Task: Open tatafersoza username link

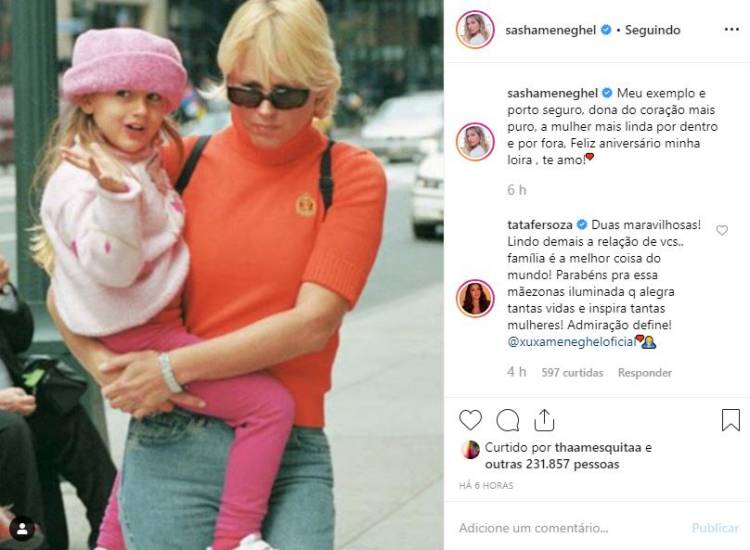Action: click(540, 225)
